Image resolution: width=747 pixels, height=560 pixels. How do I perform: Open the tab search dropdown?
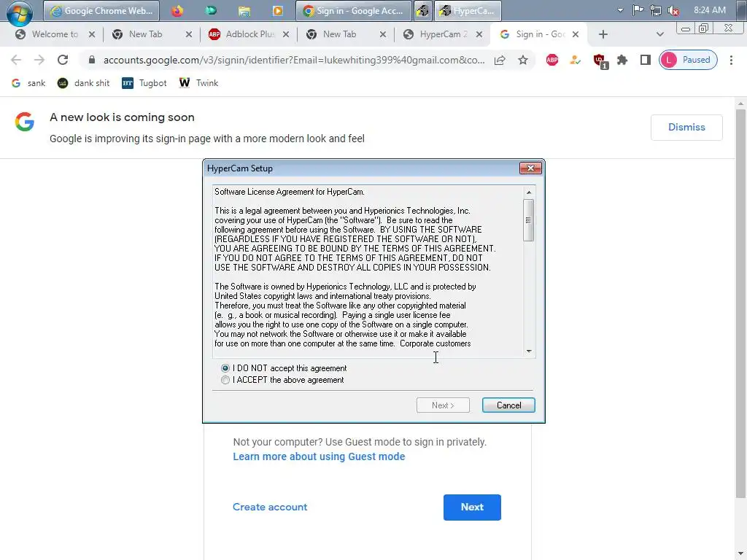point(659,34)
